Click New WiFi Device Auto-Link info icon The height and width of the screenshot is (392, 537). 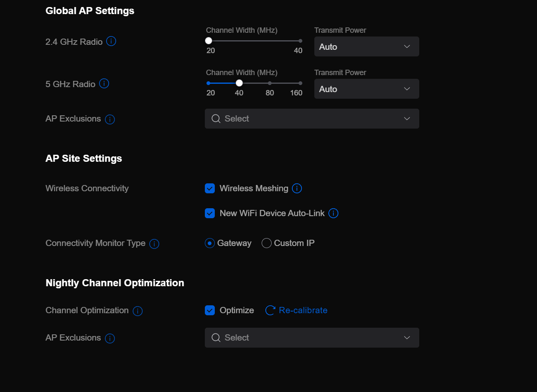click(x=333, y=213)
